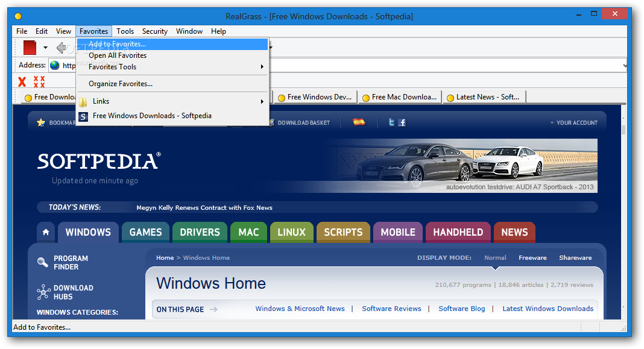This screenshot has height=349, width=644.
Task: Open Software Reviews link
Action: click(391, 309)
